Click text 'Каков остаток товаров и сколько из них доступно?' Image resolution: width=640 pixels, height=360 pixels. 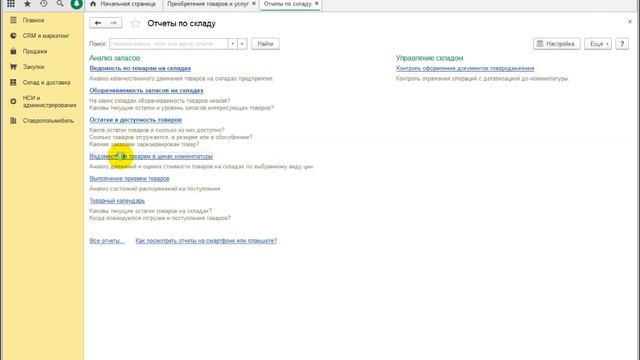(157, 130)
